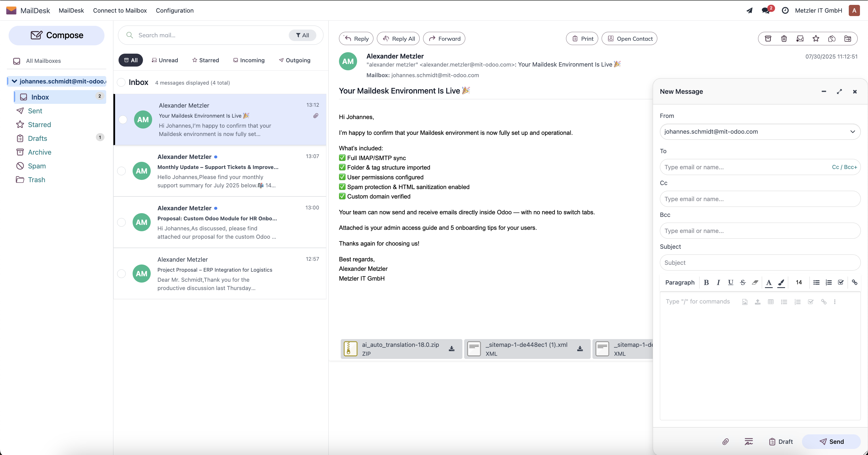The image size is (868, 455).
Task: Click the signature icon in composer footer
Action: click(x=749, y=442)
